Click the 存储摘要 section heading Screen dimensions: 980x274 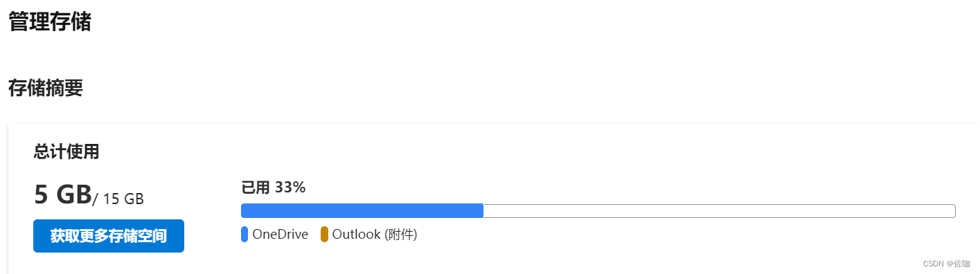pyautogui.click(x=46, y=88)
